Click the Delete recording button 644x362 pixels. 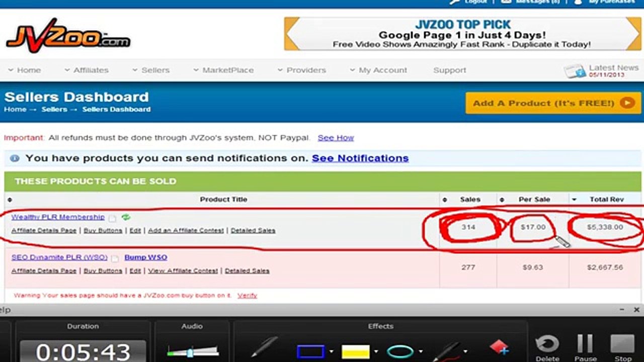pyautogui.click(x=547, y=348)
